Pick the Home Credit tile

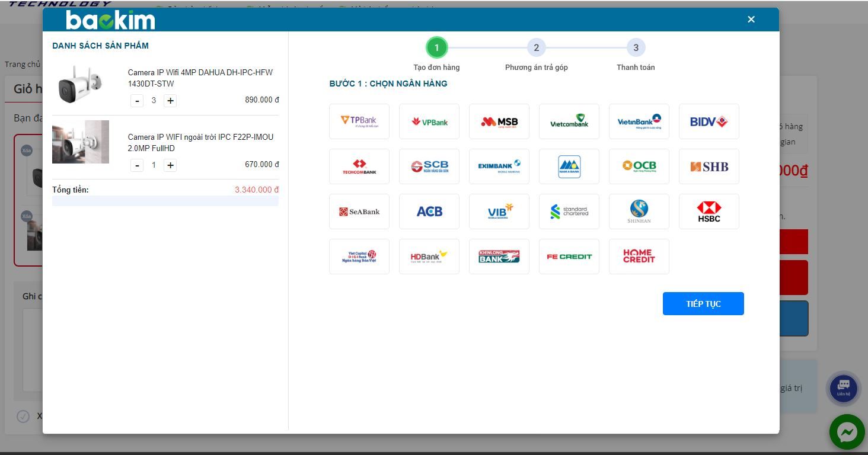pyautogui.click(x=639, y=257)
